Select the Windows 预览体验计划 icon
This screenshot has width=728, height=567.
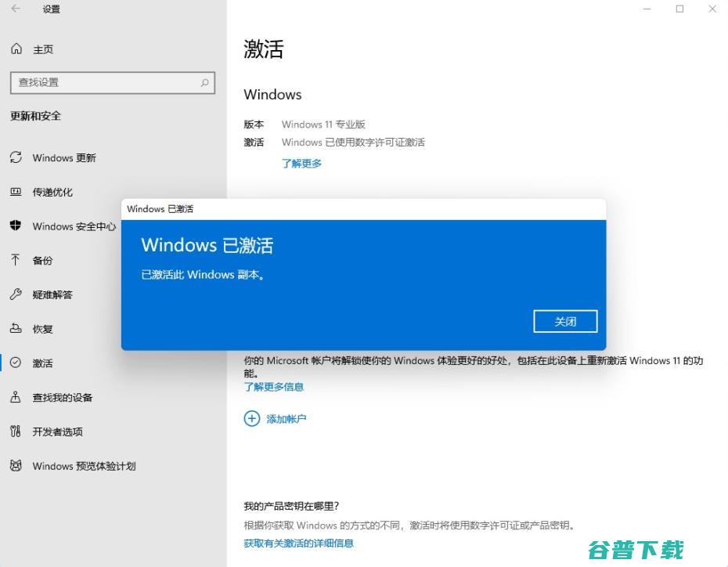14,466
